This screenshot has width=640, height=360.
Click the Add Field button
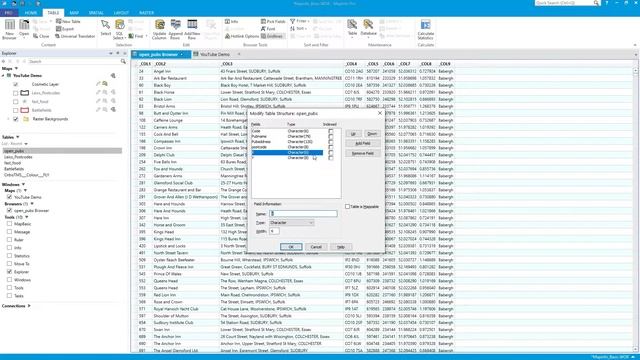point(362,143)
